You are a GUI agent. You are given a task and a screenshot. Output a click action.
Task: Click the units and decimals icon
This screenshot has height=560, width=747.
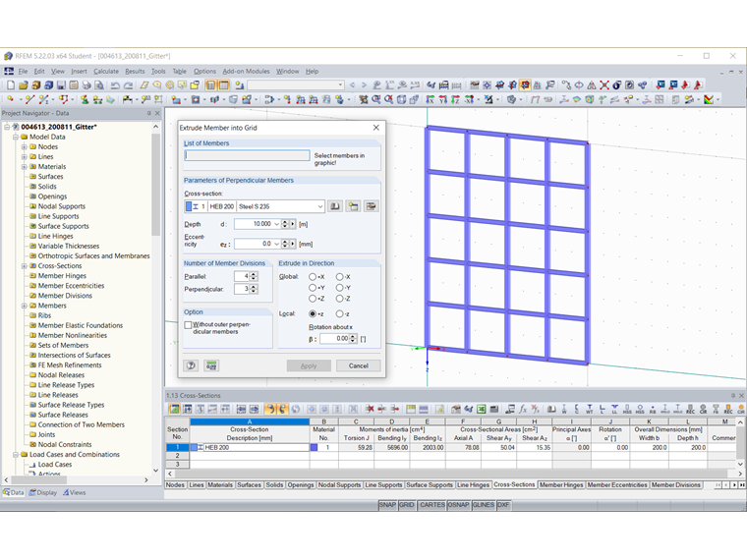[x=210, y=365]
